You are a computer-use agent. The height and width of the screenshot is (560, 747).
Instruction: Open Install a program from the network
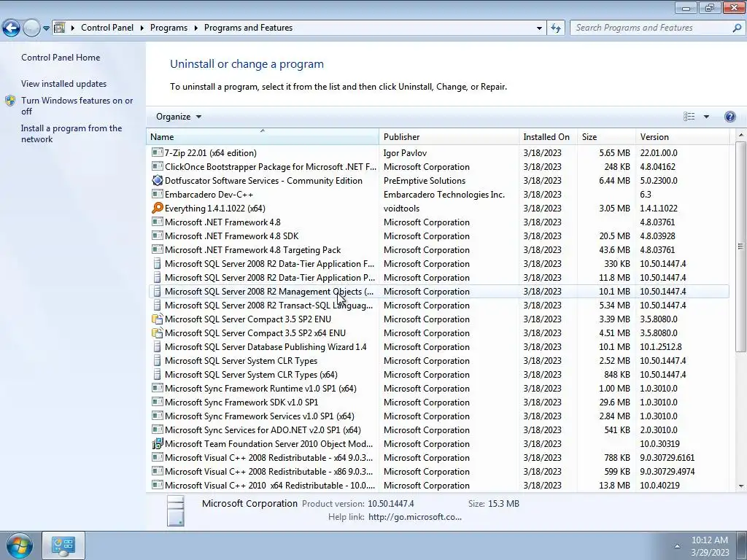(x=71, y=134)
